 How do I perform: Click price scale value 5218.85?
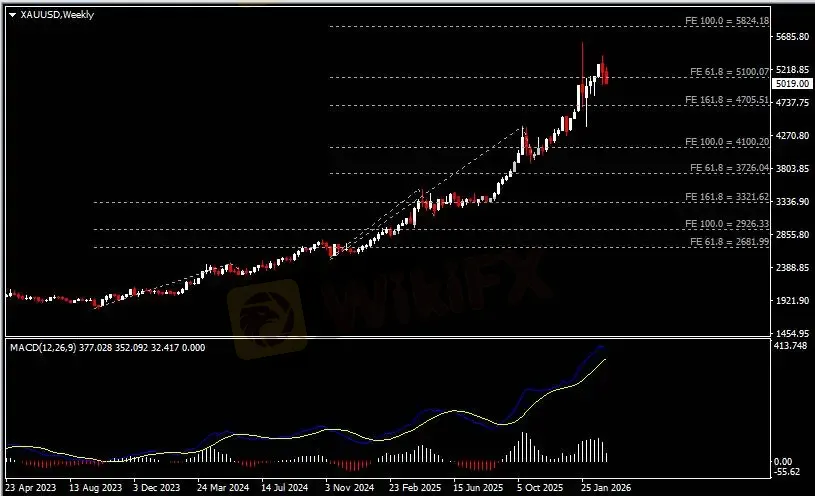point(792,70)
